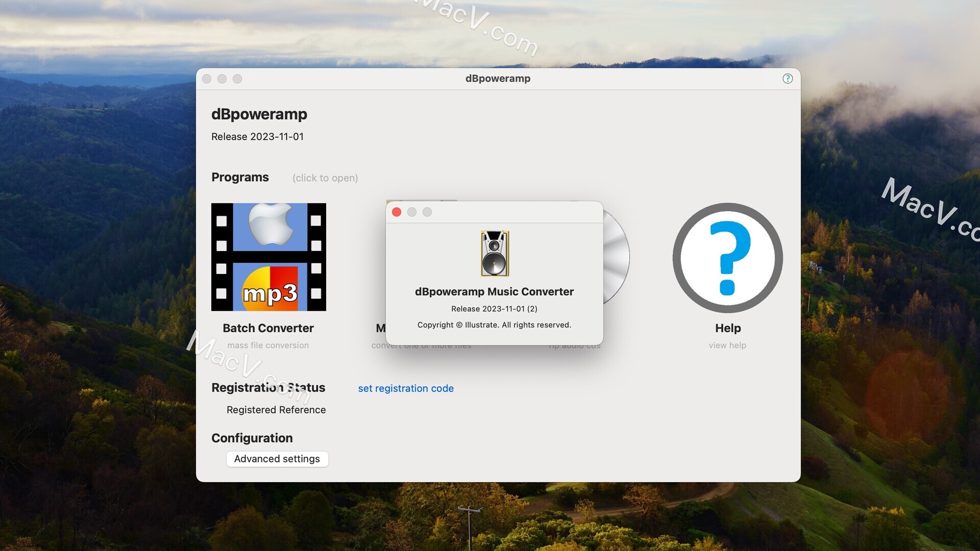Click the release date 2023-11-01 field
This screenshot has width=980, height=551.
[257, 137]
